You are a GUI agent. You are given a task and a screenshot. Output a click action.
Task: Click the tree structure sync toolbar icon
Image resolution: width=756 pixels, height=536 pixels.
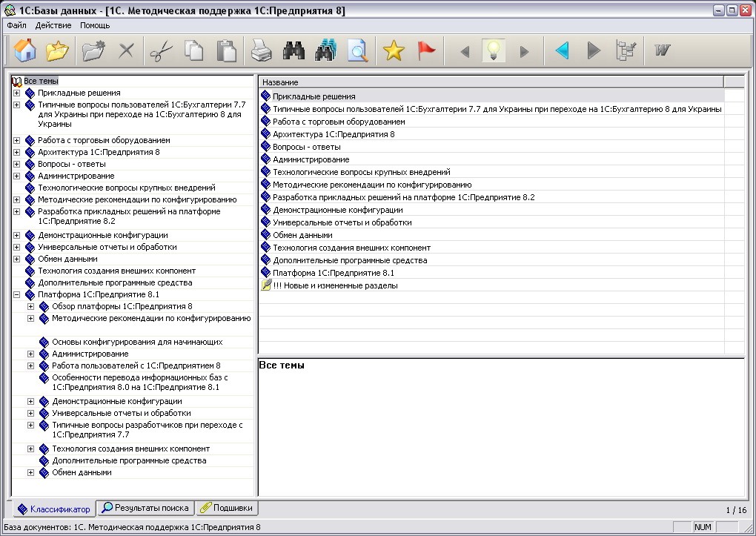point(626,50)
